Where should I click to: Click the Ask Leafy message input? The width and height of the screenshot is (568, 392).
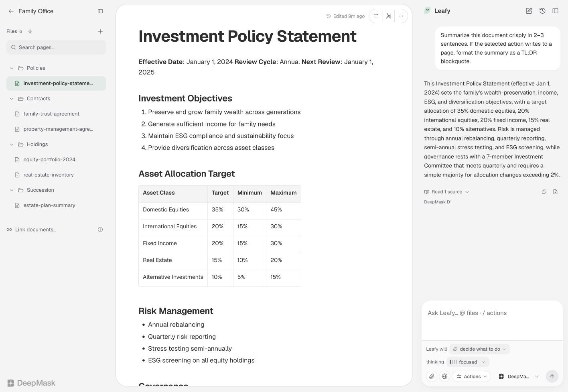point(492,321)
